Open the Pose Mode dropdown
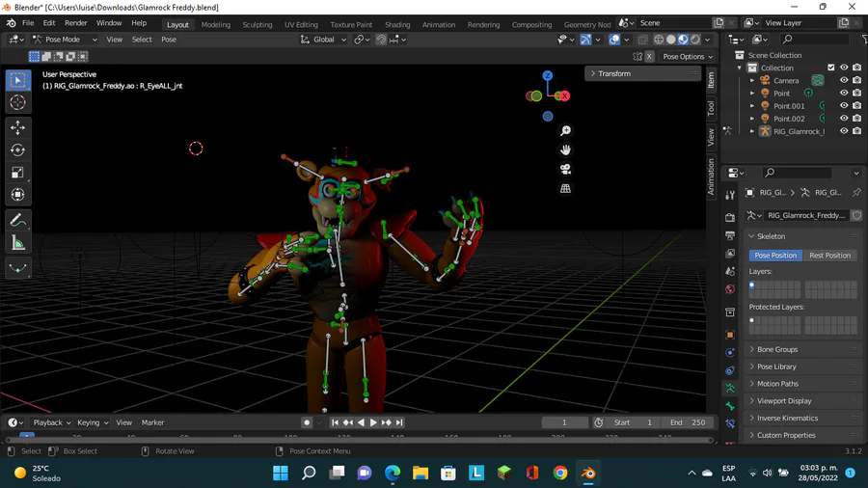Screen dimensions: 868x488 tap(65, 40)
